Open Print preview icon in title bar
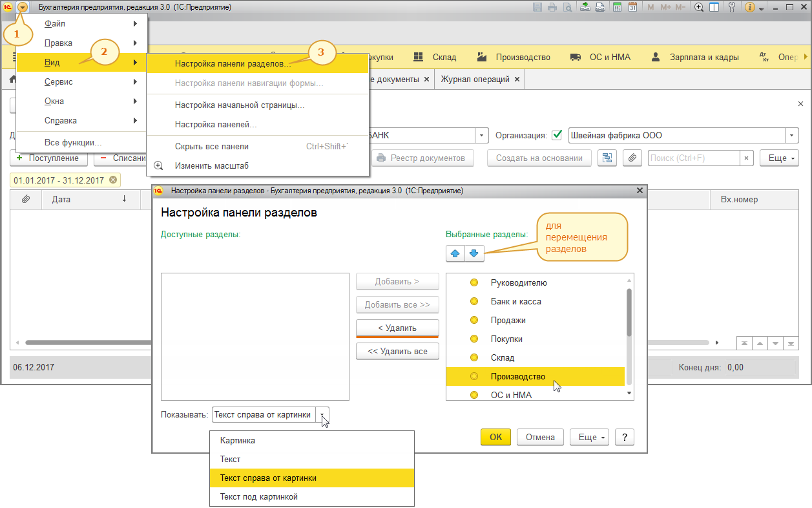 [x=567, y=7]
